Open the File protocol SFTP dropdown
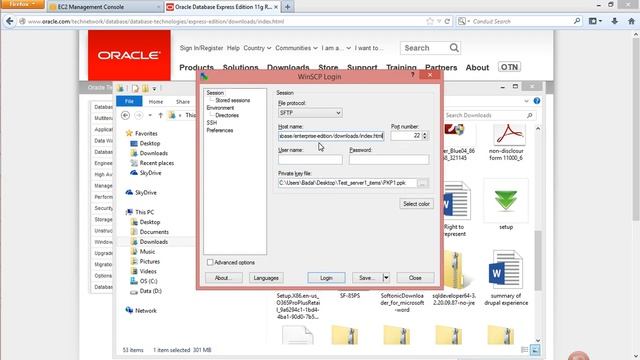Image resolution: width=640 pixels, height=360 pixels. point(310,113)
